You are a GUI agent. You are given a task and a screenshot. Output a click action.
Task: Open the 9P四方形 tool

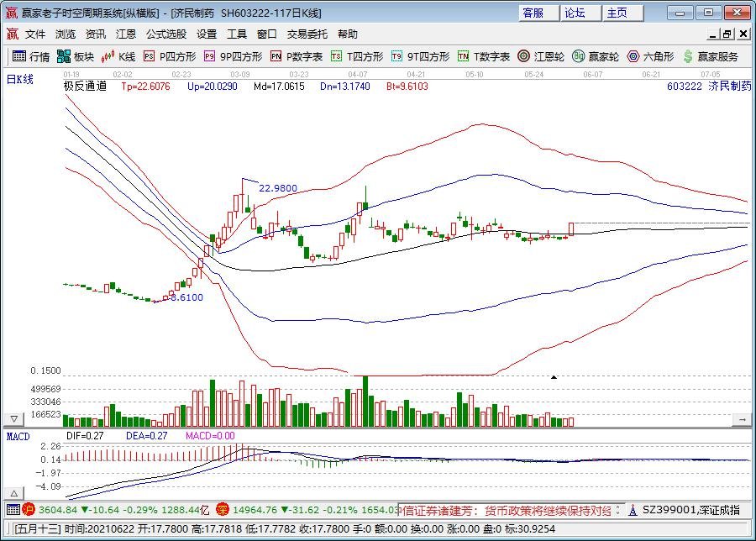234,56
